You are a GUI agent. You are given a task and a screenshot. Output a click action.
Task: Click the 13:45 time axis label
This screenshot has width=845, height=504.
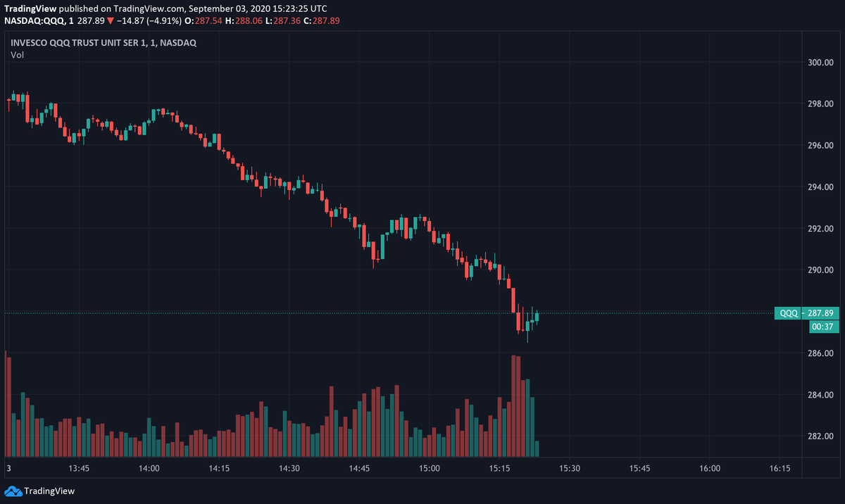point(79,468)
